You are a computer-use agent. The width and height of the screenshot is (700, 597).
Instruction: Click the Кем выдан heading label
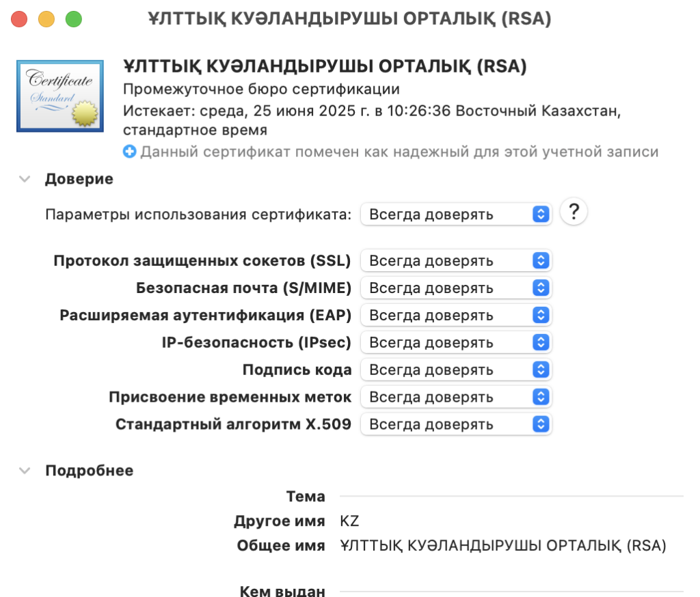282,591
